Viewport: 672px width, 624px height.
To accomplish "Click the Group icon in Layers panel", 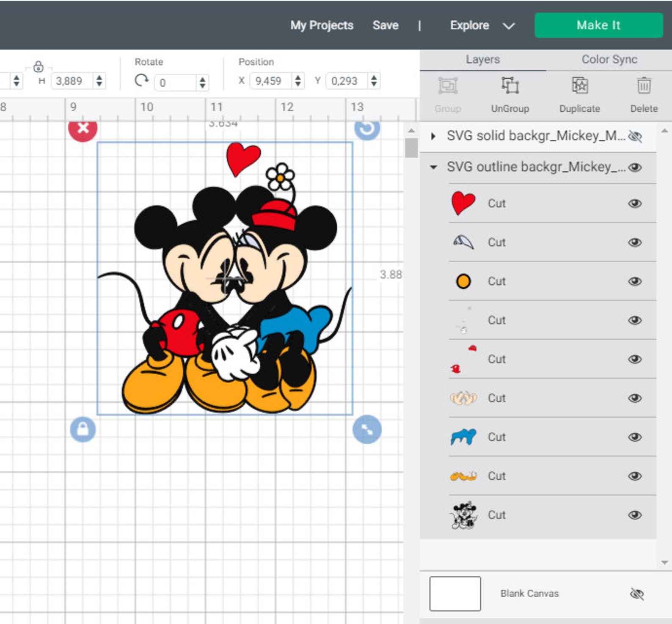I will click(448, 86).
